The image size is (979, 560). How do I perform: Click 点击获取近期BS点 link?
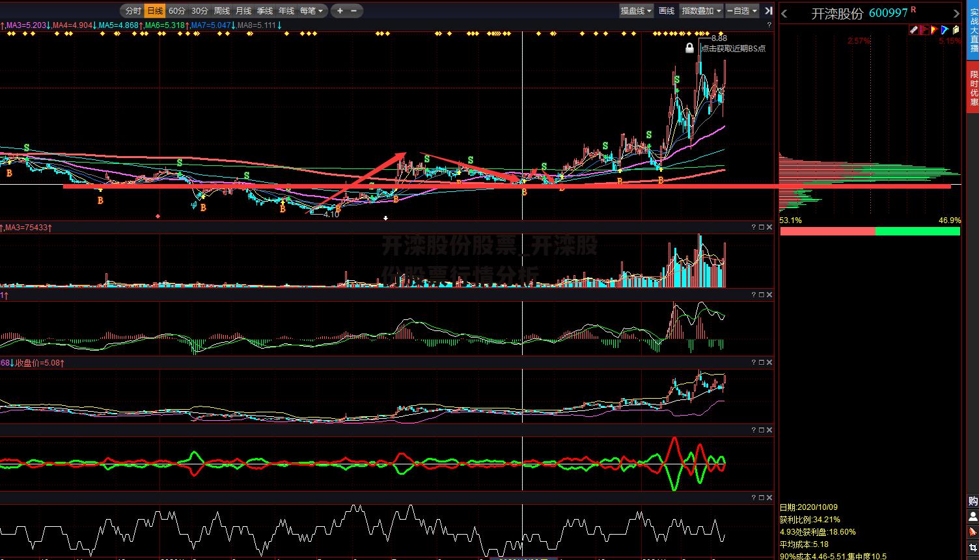click(x=733, y=48)
